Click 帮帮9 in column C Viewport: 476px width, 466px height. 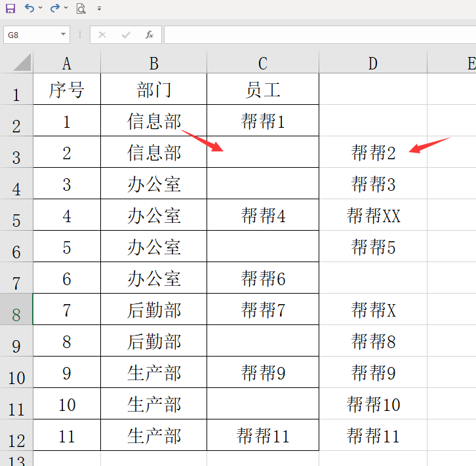click(263, 372)
